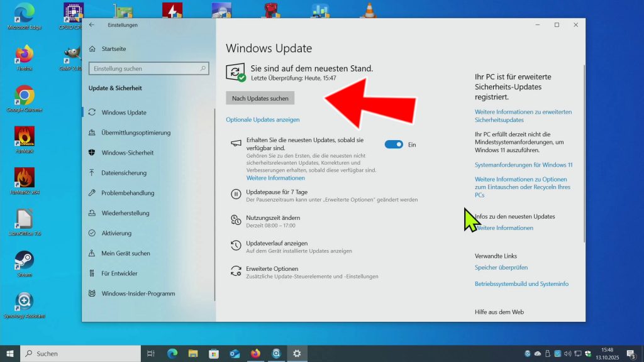Open Firefox from the taskbar
The image size is (644, 362).
click(x=255, y=353)
